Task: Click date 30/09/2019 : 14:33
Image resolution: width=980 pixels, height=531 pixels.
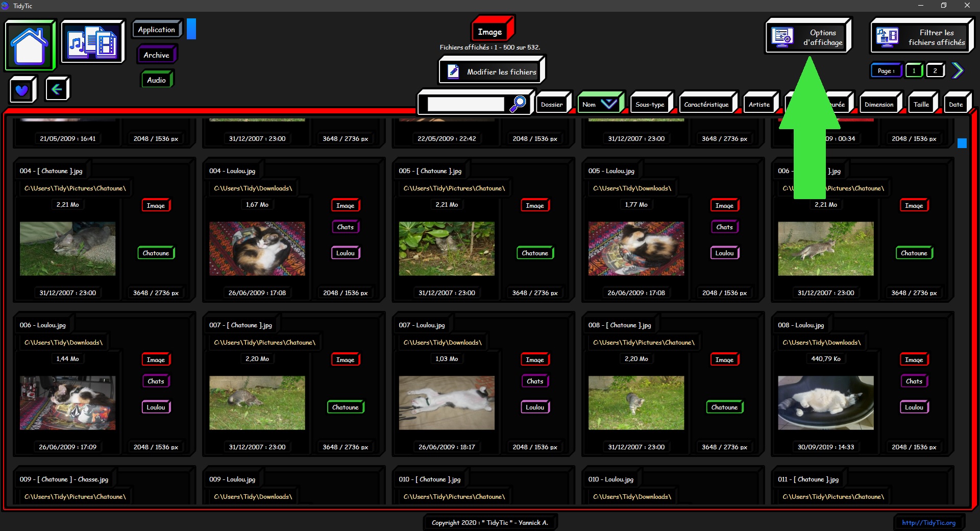Action: point(826,447)
